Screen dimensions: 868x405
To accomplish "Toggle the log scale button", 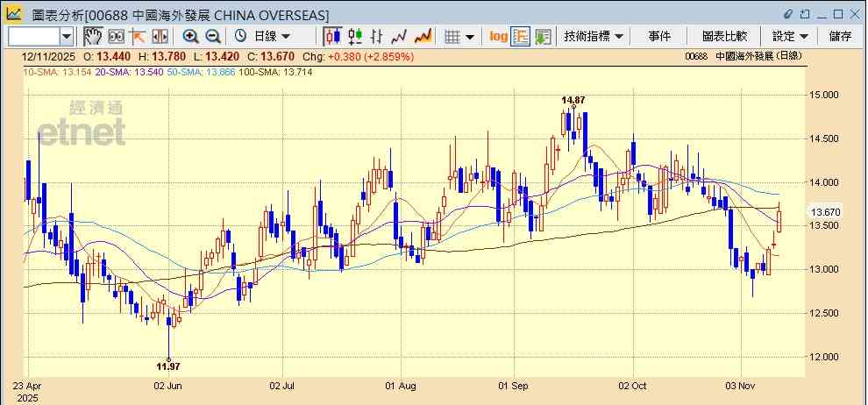I will click(x=498, y=37).
